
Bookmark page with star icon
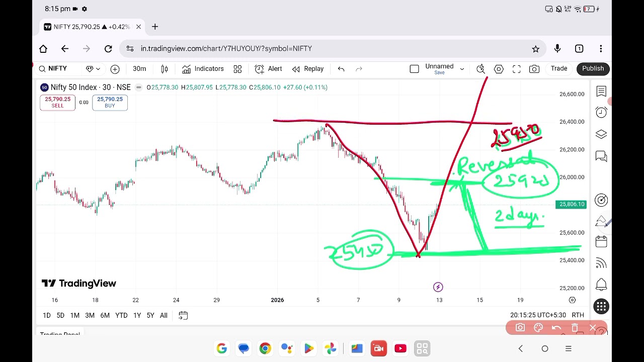point(535,49)
